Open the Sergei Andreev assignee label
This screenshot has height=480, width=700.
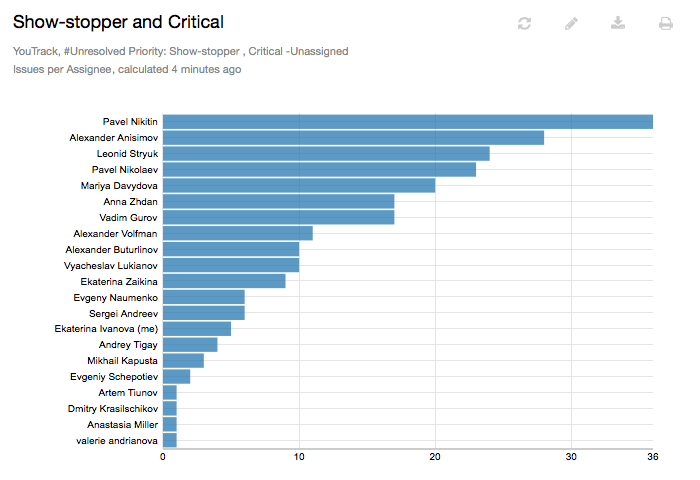pos(123,313)
